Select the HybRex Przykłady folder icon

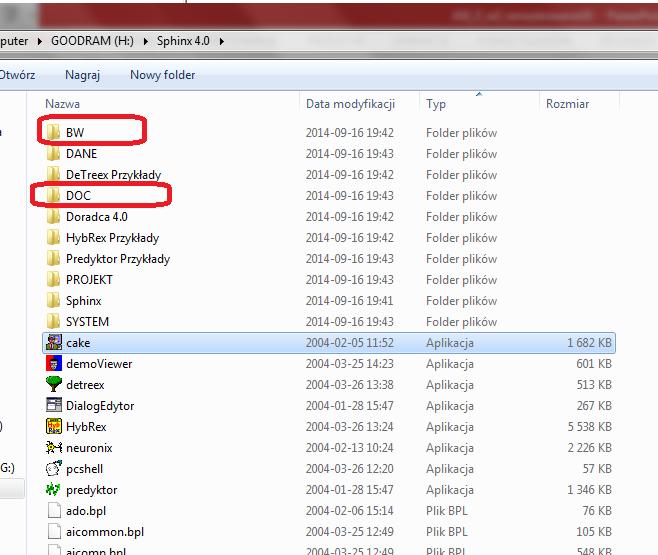(53, 237)
